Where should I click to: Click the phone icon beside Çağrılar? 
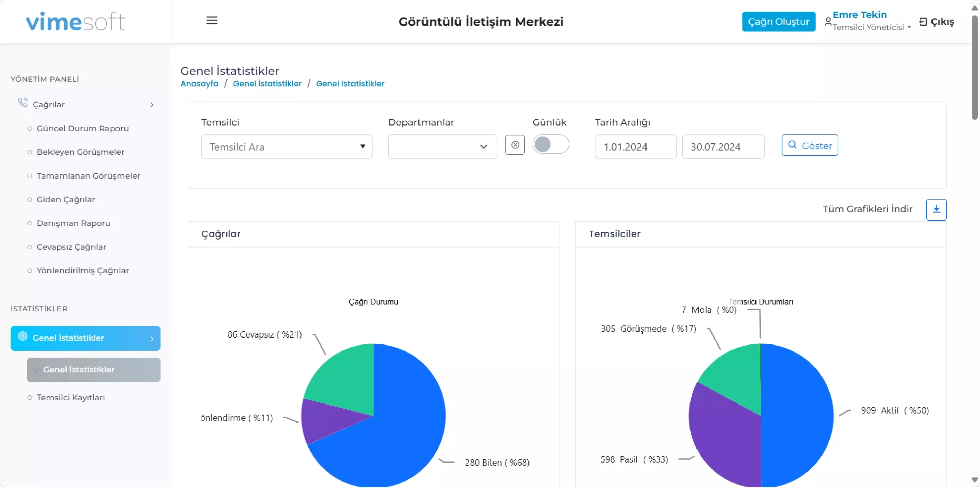(x=23, y=103)
